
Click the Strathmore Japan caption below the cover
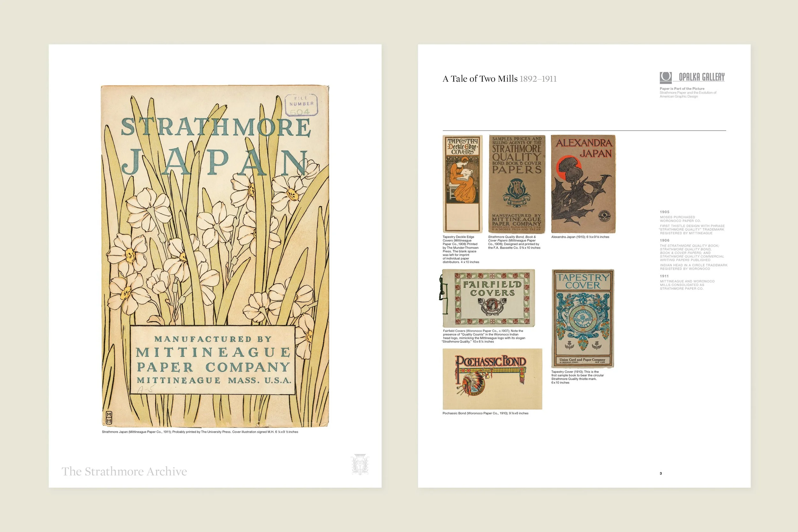point(200,432)
